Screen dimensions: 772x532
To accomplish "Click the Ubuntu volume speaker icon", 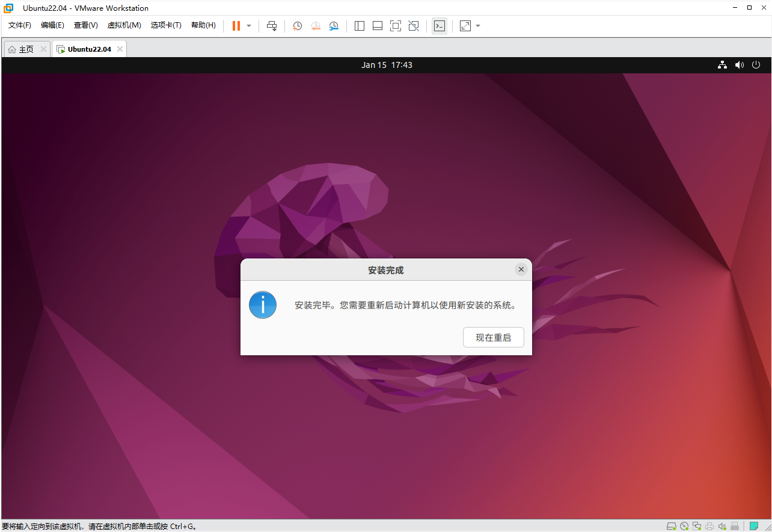I will [x=740, y=65].
